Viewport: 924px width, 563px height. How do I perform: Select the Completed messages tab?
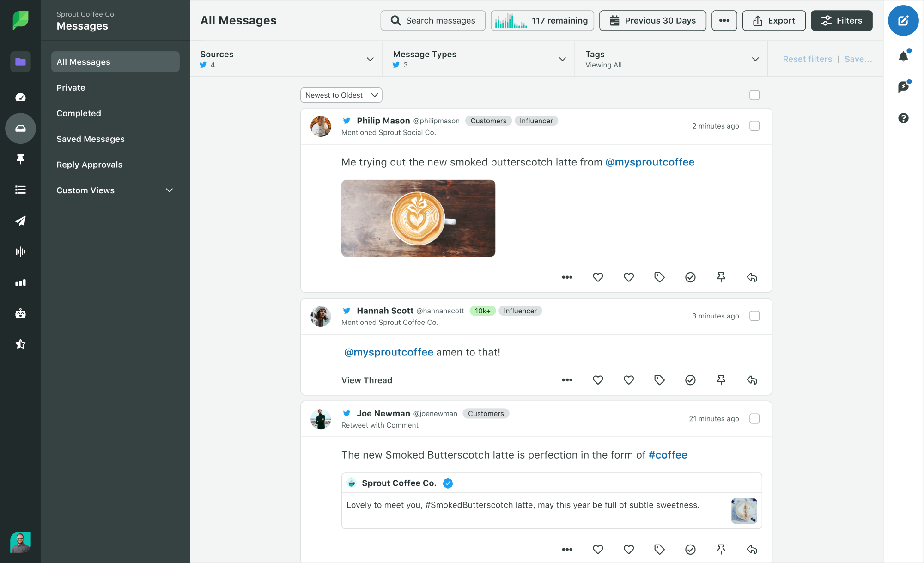79,114
